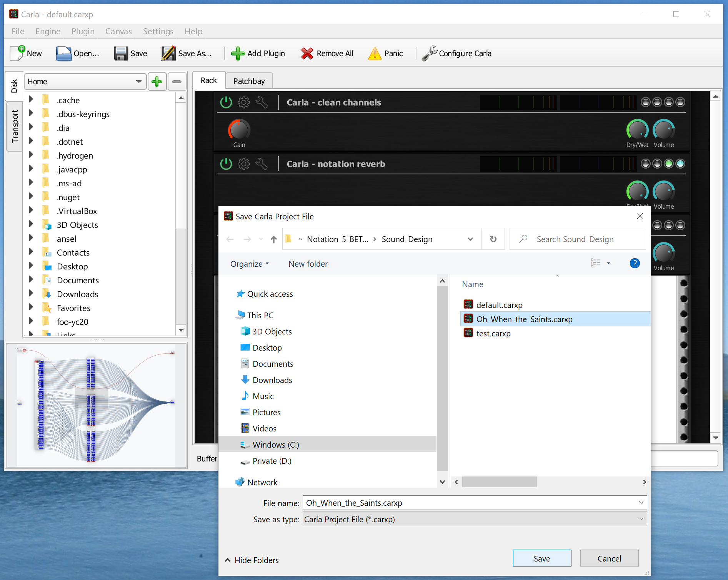728x580 pixels.
Task: Click the Add Plugin green plus icon
Action: coord(238,53)
